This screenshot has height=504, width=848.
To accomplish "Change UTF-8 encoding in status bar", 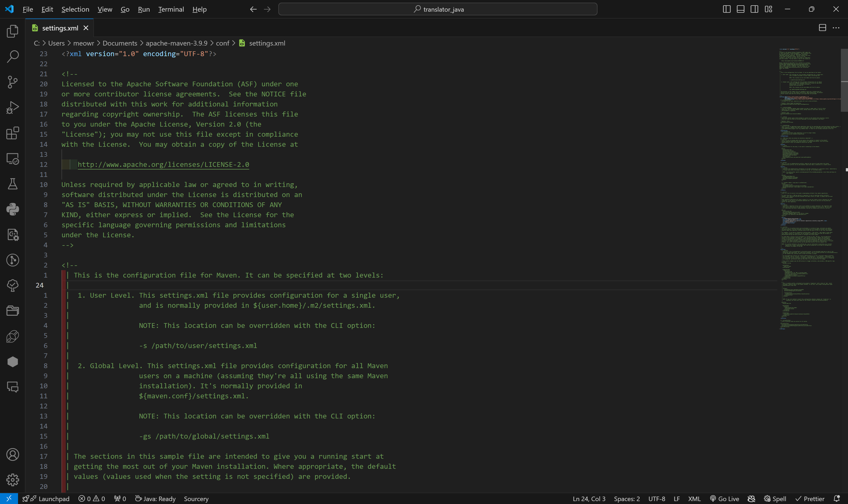I will point(656,498).
